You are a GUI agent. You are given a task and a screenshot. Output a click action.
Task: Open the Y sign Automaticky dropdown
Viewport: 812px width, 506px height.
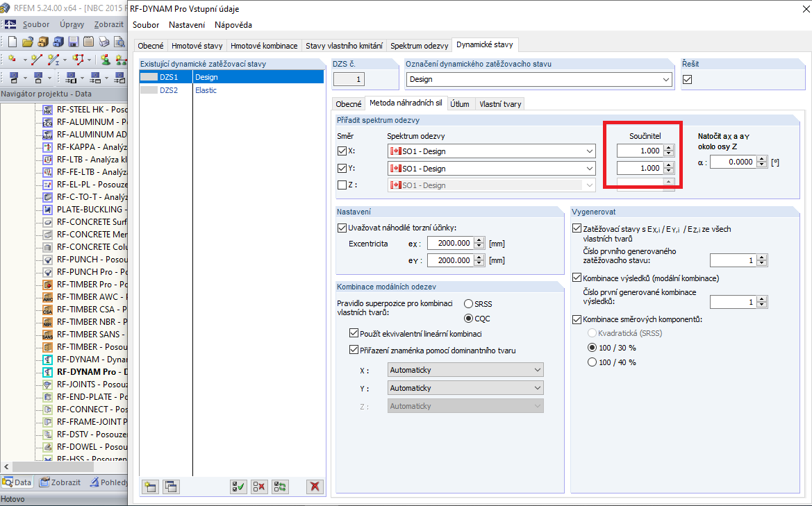[537, 388]
